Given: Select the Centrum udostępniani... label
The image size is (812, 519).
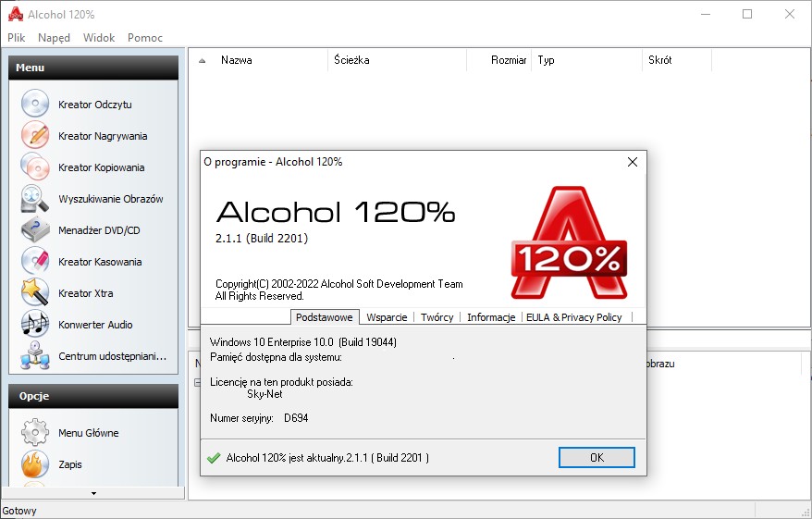Looking at the screenshot, I should coord(113,356).
